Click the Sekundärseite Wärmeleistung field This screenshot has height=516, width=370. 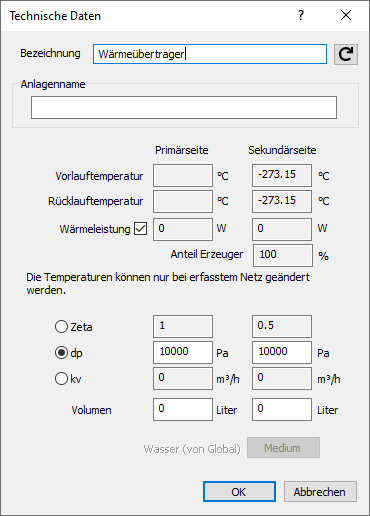click(x=282, y=229)
